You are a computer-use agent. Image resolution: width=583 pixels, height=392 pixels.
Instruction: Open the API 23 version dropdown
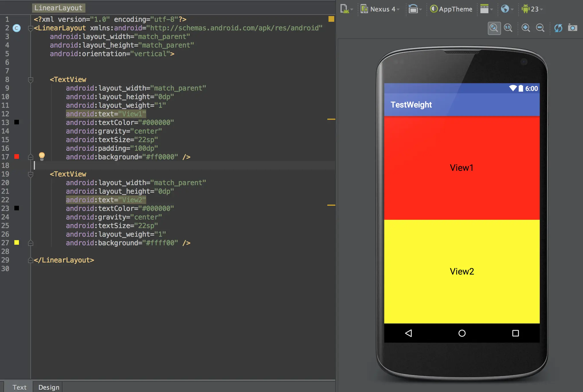[532, 9]
